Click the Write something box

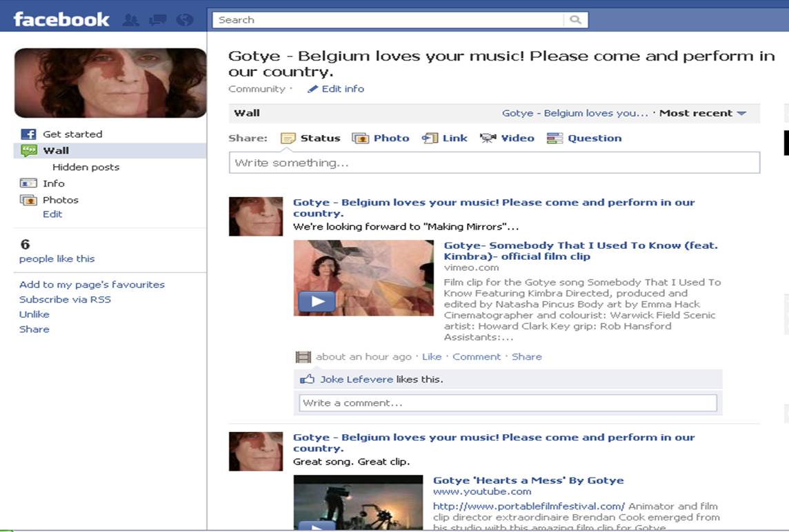click(494, 163)
